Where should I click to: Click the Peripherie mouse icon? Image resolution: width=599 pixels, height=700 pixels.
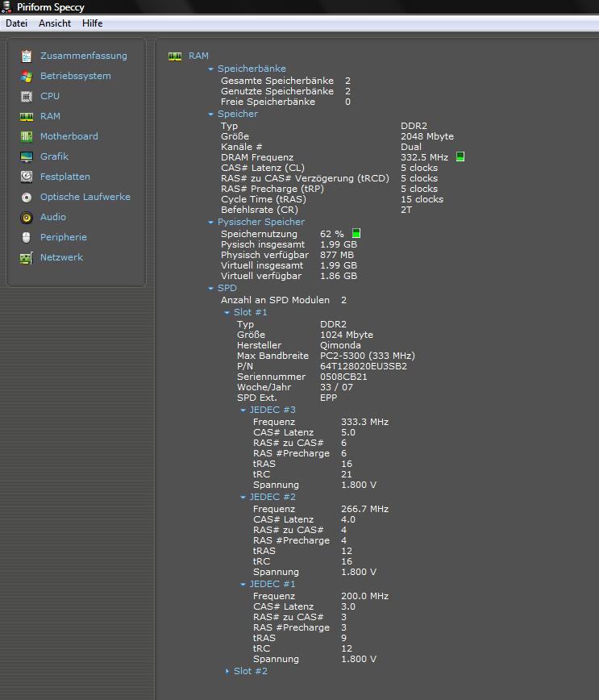[x=27, y=237]
